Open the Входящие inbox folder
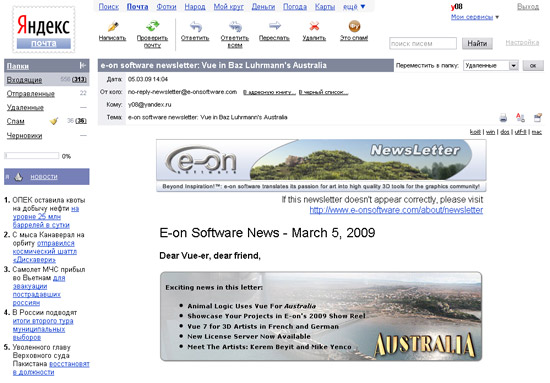This screenshot has width=550, height=383. tap(25, 80)
